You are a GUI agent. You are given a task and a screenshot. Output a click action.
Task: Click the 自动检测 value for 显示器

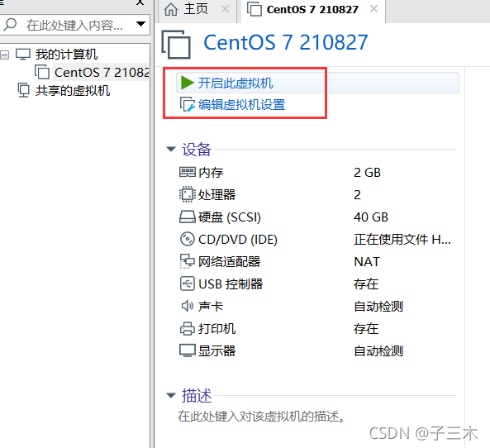tap(378, 351)
